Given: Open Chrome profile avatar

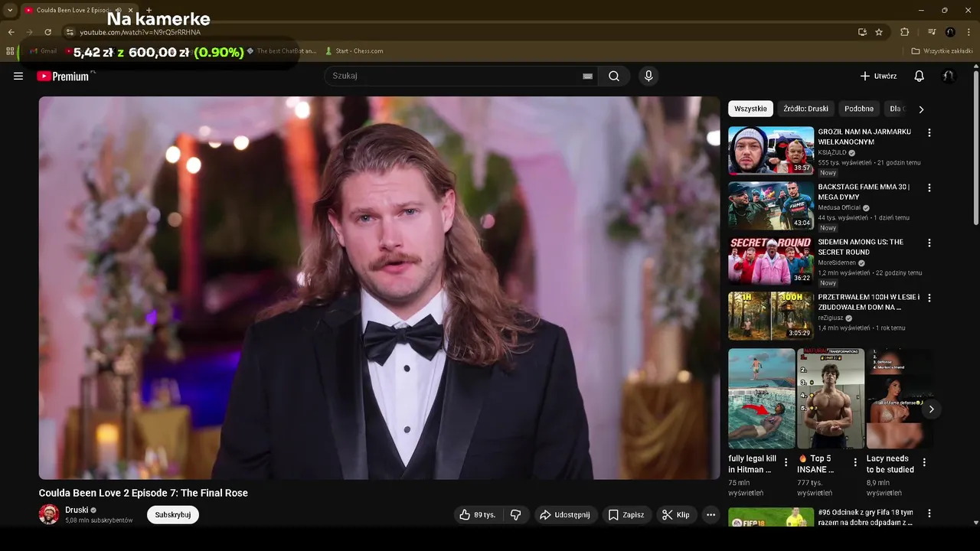Looking at the screenshot, I should (950, 32).
